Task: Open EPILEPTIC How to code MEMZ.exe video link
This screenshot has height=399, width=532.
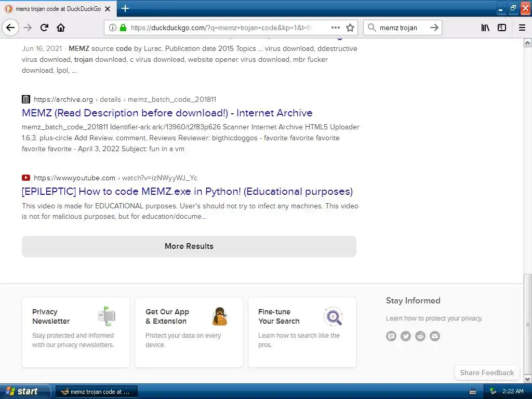Action: pos(187,191)
